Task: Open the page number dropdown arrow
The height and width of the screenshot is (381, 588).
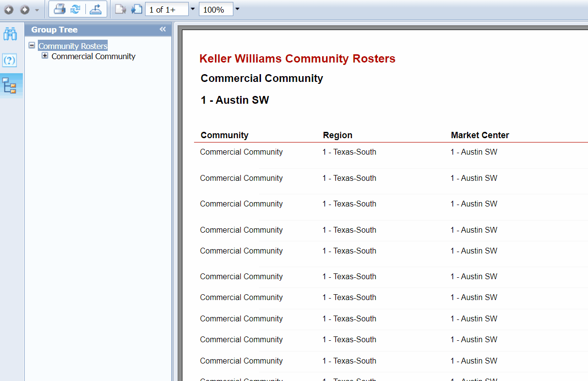Action: 193,9
